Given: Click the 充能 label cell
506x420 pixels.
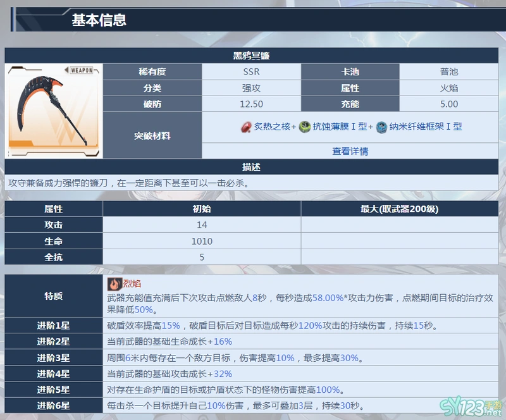Looking at the screenshot, I should 350,104.
